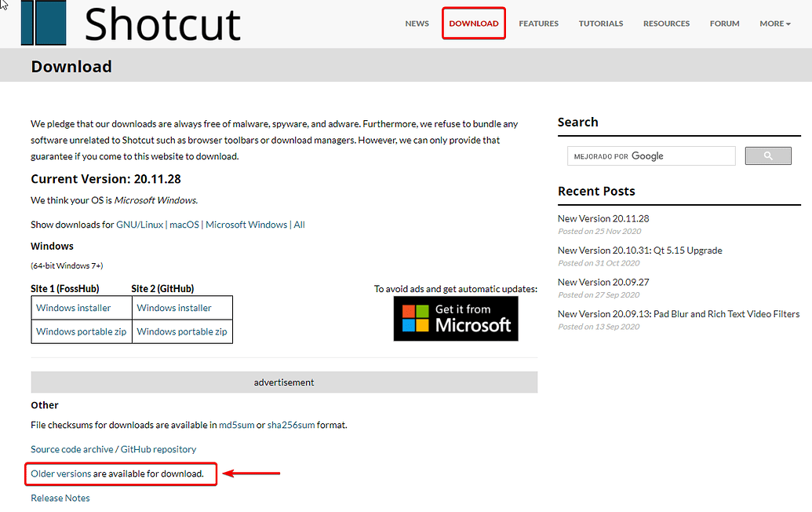Open the FEATURES menu item
The height and width of the screenshot is (512, 812).
[538, 24]
